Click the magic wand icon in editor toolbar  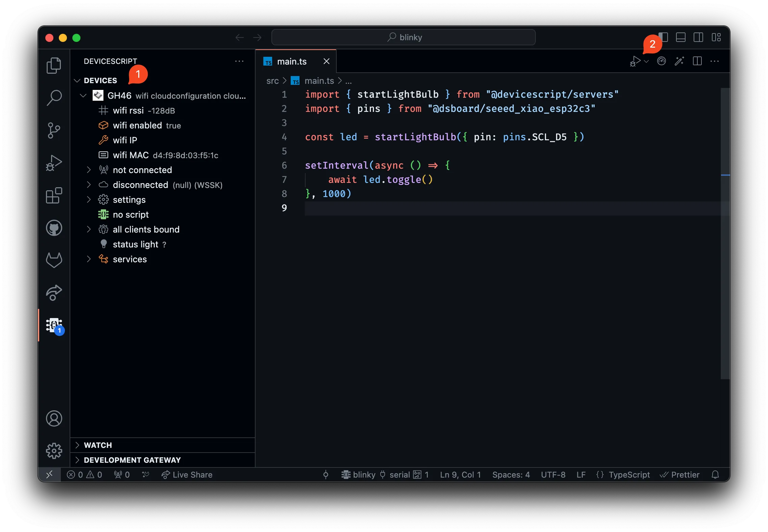tap(679, 61)
